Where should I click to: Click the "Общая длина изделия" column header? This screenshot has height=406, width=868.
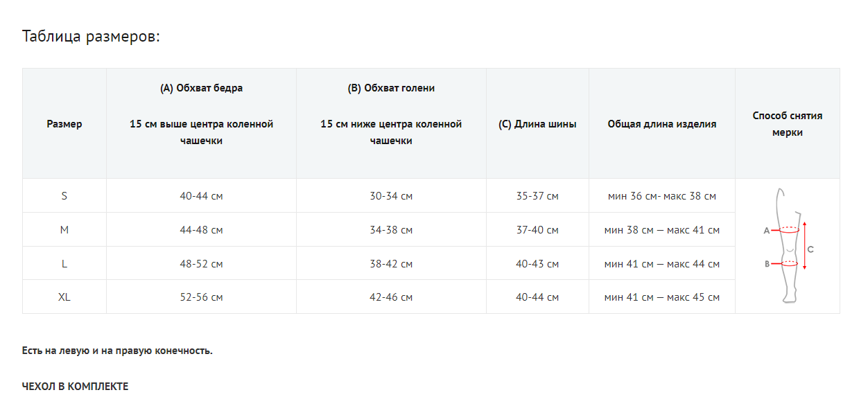[662, 124]
